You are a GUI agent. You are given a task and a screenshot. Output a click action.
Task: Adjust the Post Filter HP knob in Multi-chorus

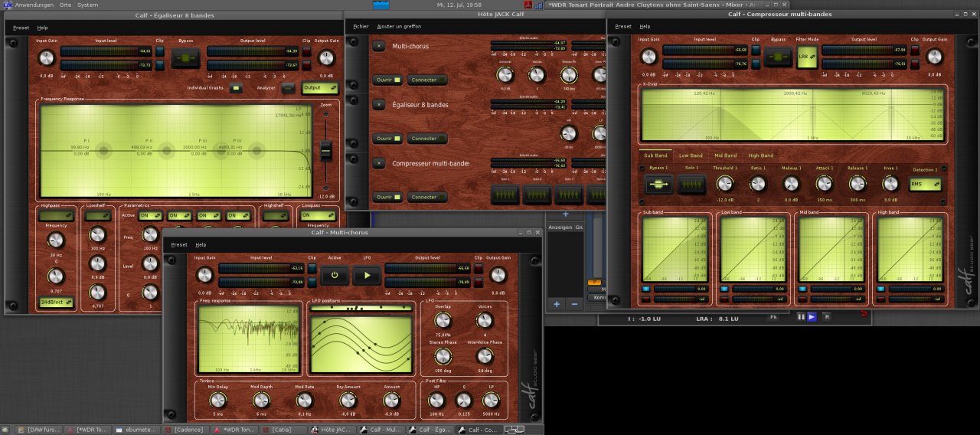tap(437, 401)
